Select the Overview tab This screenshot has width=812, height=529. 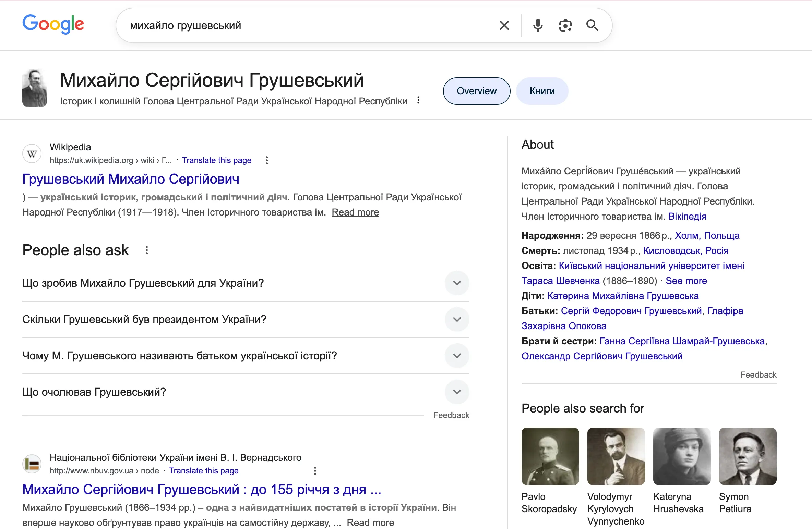pos(476,91)
